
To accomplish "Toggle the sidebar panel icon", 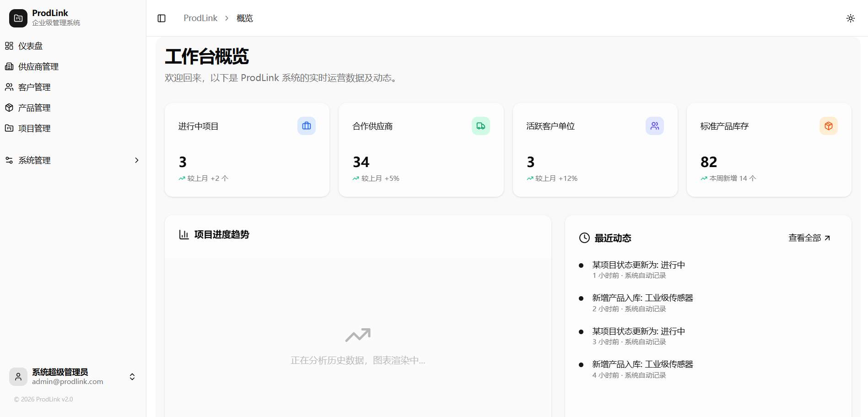I will (x=162, y=18).
